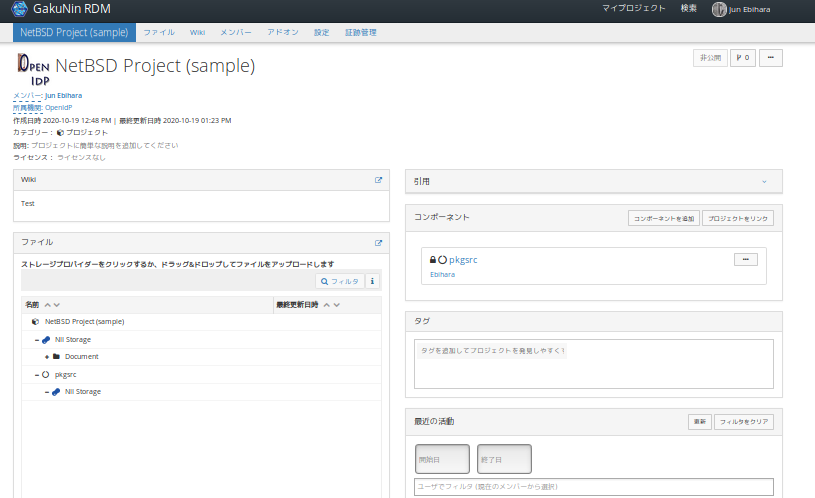This screenshot has height=498, width=815.
Task: Click the Add Component button
Action: coord(664,218)
